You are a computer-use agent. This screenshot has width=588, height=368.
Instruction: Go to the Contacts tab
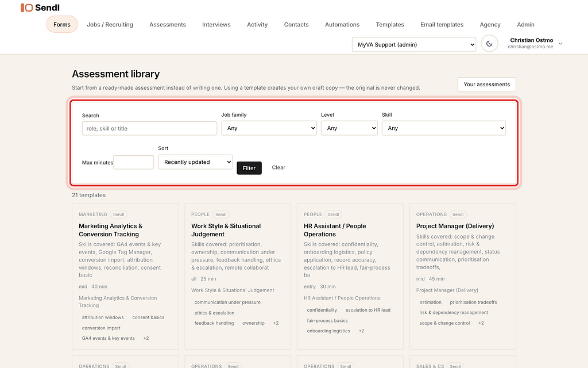point(296,24)
